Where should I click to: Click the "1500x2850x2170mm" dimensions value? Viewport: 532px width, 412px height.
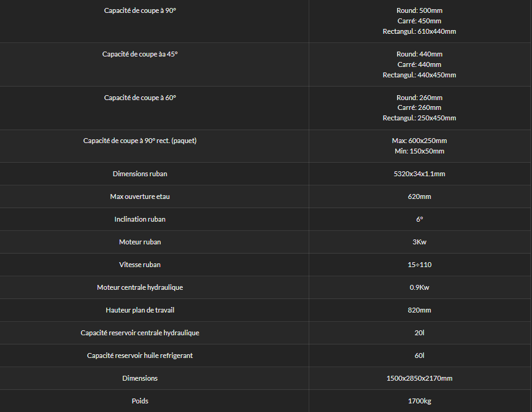[419, 378]
